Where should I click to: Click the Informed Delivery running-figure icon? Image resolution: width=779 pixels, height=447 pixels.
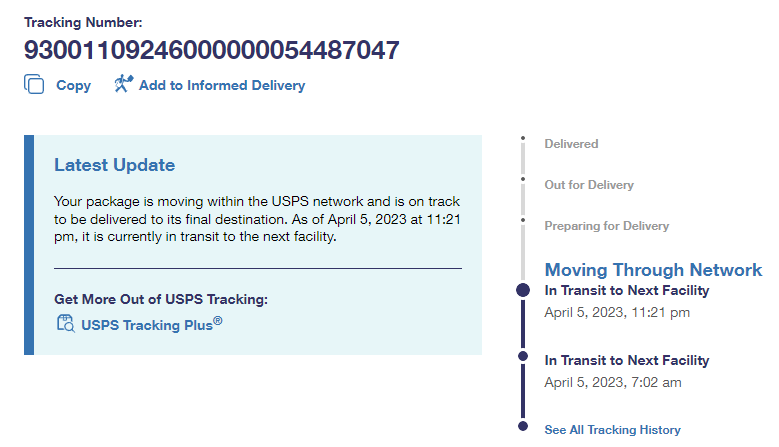coord(123,85)
